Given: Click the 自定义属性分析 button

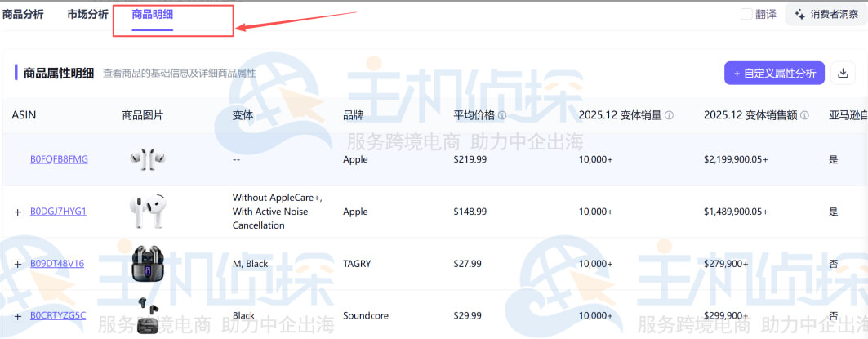Looking at the screenshot, I should [x=774, y=74].
